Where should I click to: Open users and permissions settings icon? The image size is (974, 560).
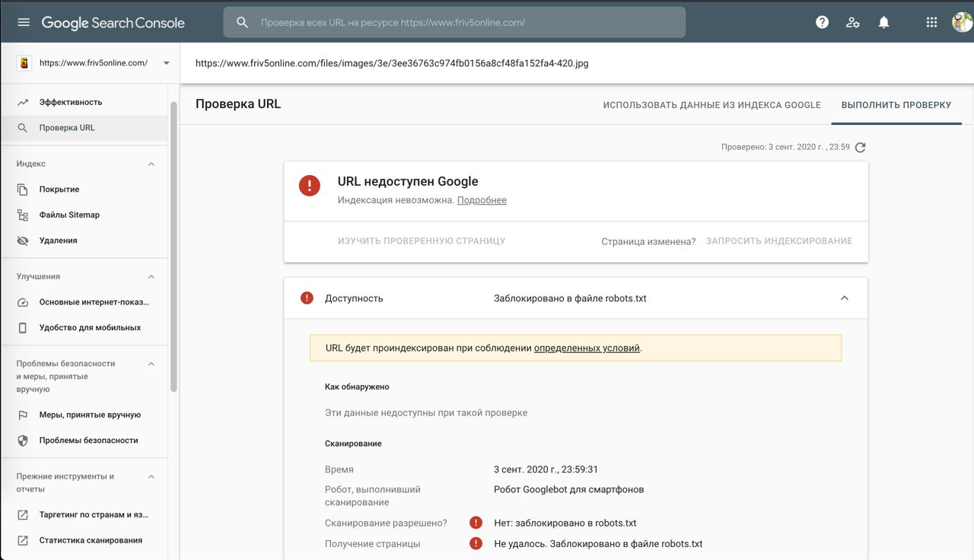click(853, 22)
